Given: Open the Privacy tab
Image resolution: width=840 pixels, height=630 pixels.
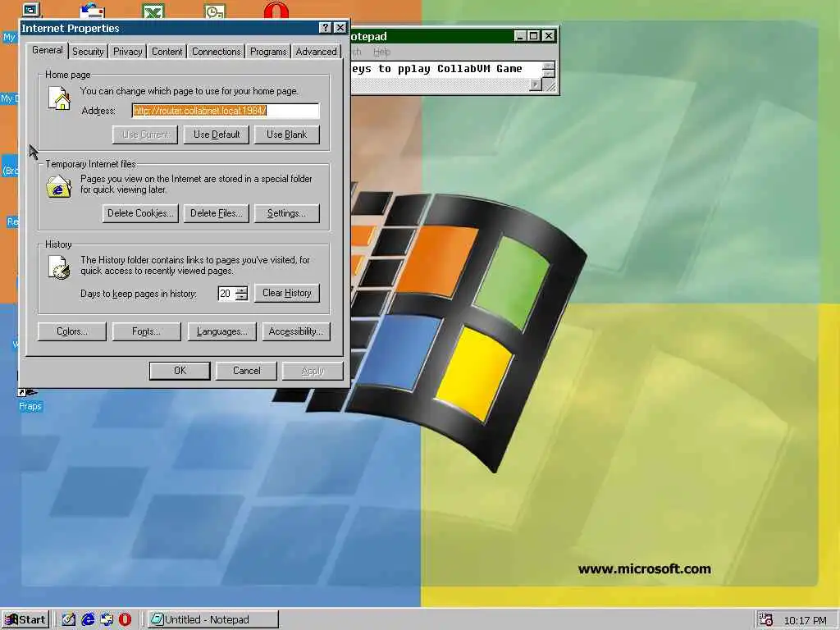Looking at the screenshot, I should point(127,52).
